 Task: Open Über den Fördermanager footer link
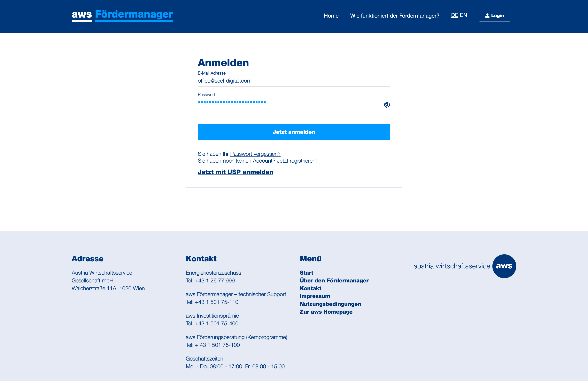point(334,280)
